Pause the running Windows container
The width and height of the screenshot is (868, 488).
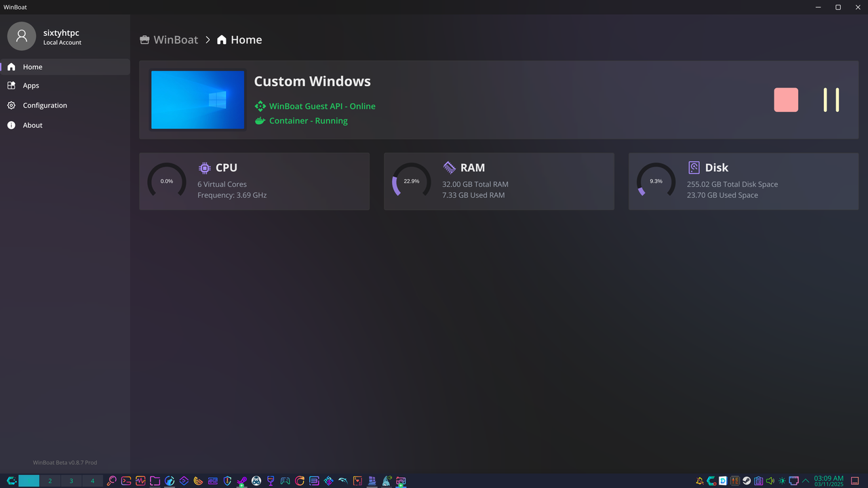(831, 100)
